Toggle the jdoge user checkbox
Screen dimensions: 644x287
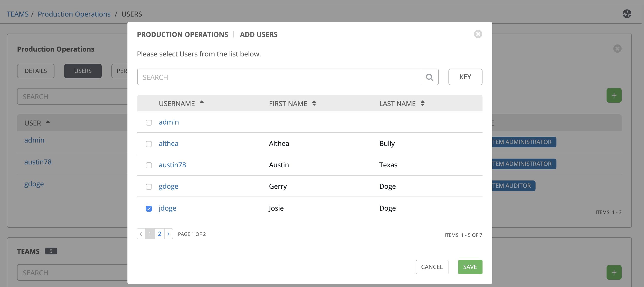149,208
